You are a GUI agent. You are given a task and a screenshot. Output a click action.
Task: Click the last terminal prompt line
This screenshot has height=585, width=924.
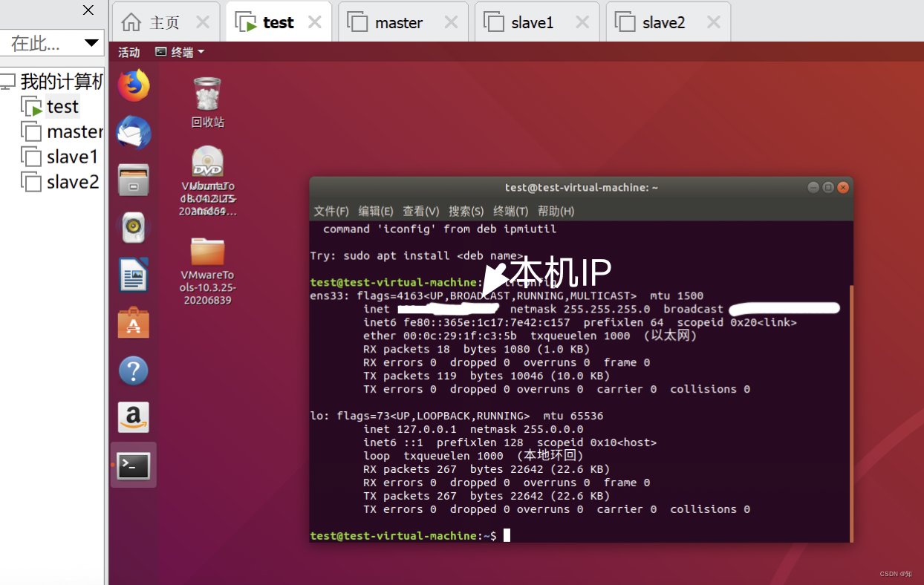click(x=410, y=536)
